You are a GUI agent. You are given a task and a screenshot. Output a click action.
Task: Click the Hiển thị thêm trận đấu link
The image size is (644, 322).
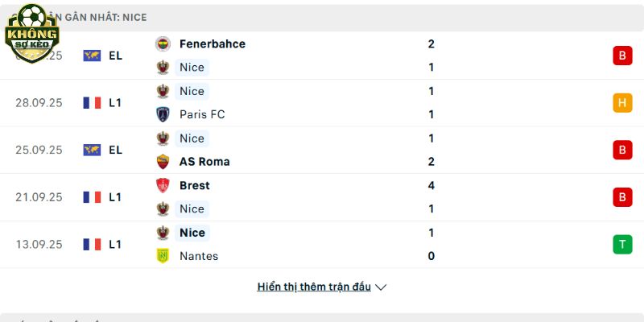point(314,287)
